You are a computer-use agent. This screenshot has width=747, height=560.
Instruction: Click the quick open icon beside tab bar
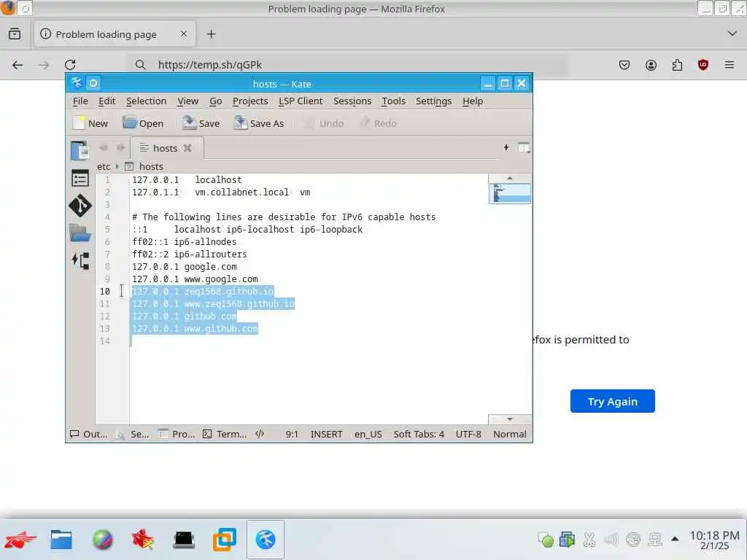click(506, 147)
